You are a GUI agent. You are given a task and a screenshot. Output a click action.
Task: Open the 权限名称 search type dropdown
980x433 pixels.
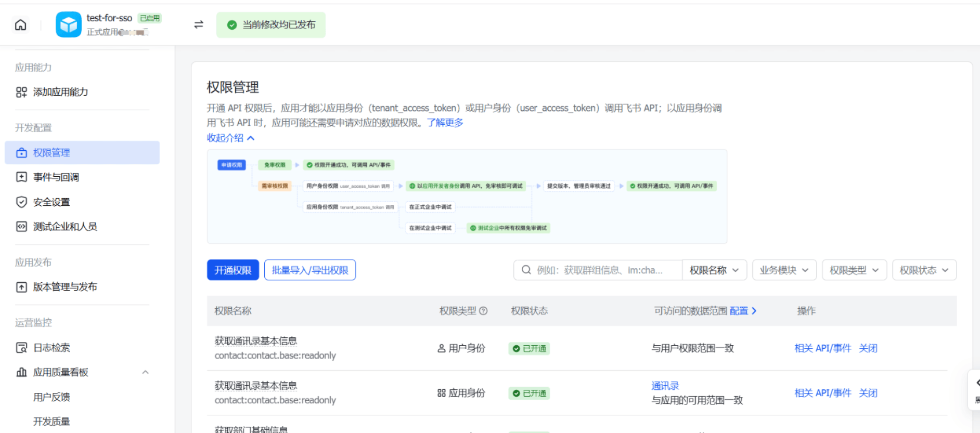[714, 270]
